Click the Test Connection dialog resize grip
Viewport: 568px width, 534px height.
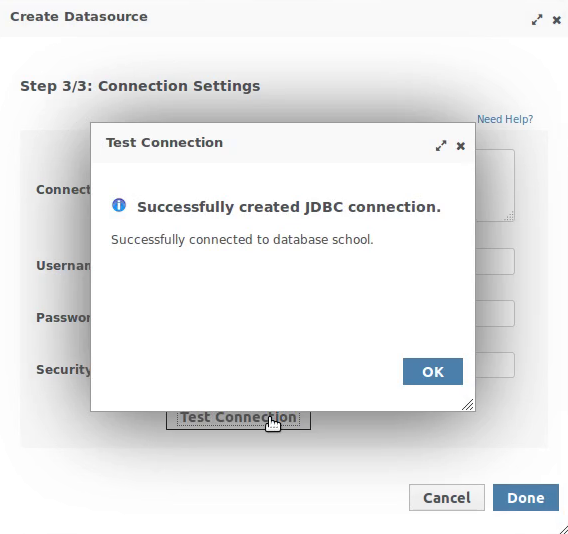point(468,405)
